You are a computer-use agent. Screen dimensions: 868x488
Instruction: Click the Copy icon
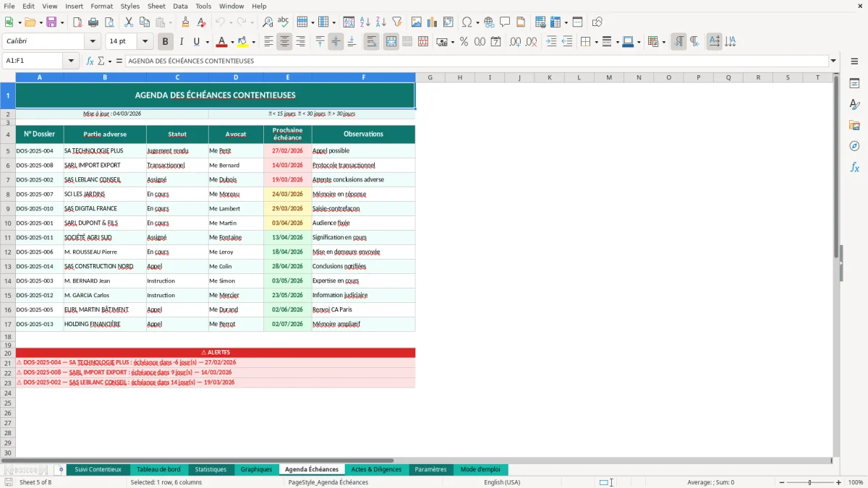(144, 22)
